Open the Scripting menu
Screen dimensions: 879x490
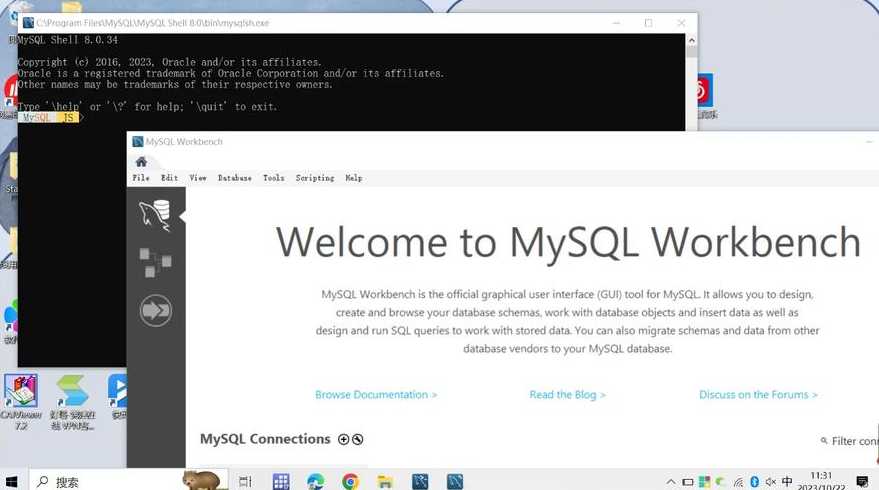point(314,178)
